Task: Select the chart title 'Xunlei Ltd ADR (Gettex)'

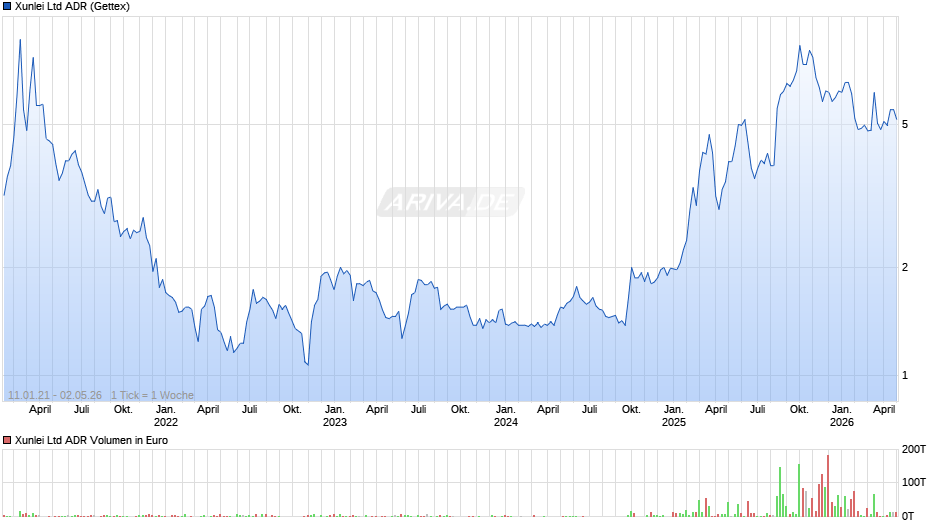Action: 72,7
